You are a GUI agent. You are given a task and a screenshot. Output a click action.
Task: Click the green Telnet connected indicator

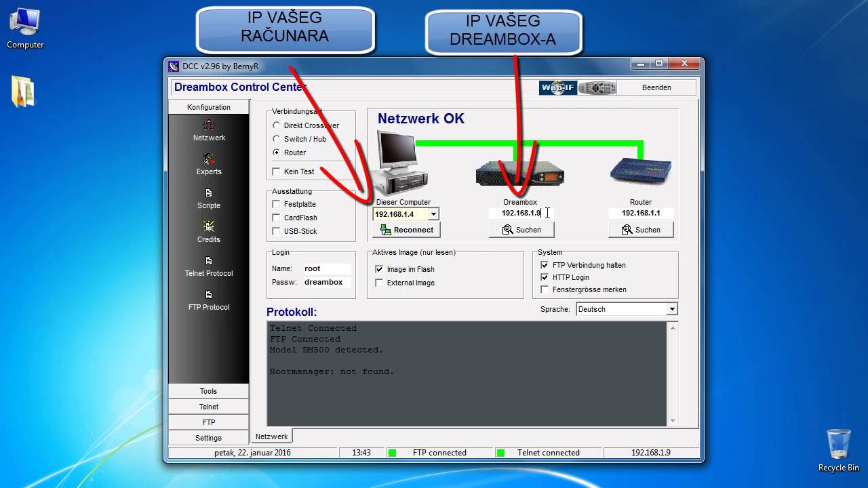pyautogui.click(x=500, y=453)
